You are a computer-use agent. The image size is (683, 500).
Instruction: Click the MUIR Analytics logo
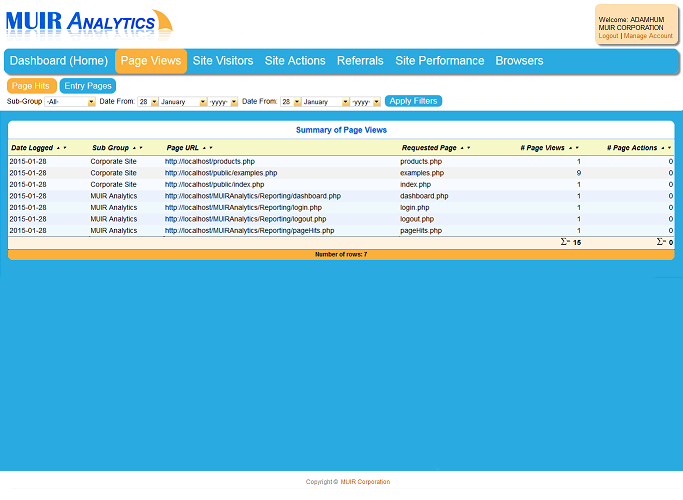pos(88,21)
